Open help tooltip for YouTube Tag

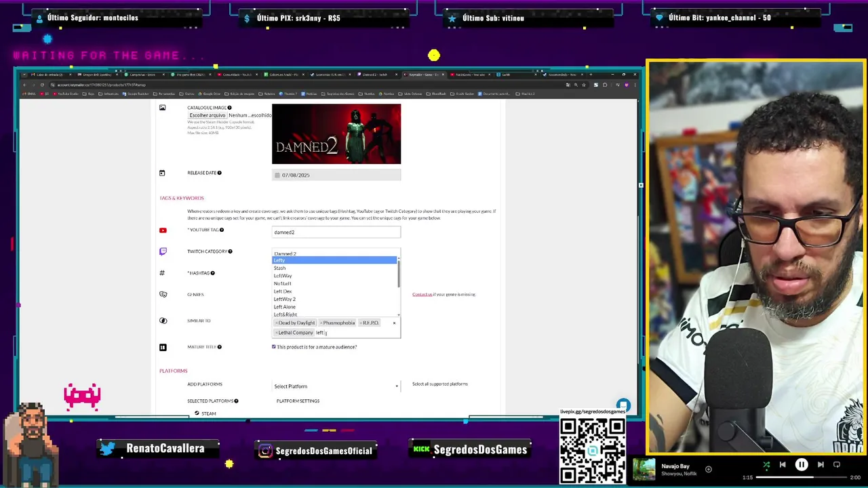(x=221, y=230)
